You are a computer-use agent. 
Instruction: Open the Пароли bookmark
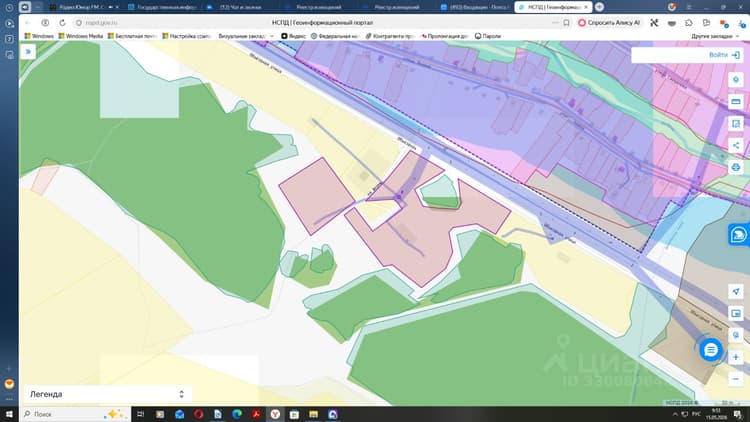(x=488, y=36)
